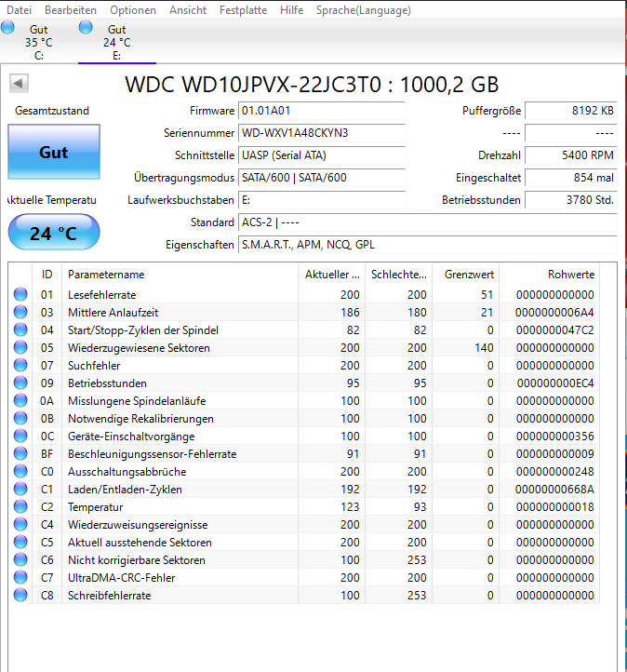Click the Aktueller column header
This screenshot has width=627, height=672.
[331, 275]
